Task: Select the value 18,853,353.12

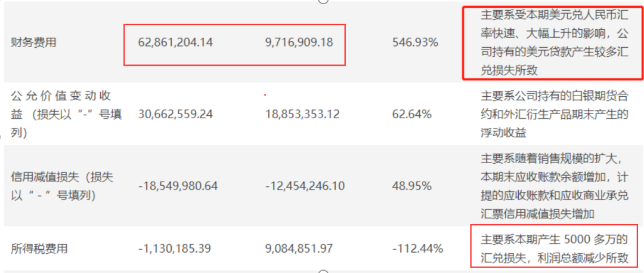Action: 302,114
